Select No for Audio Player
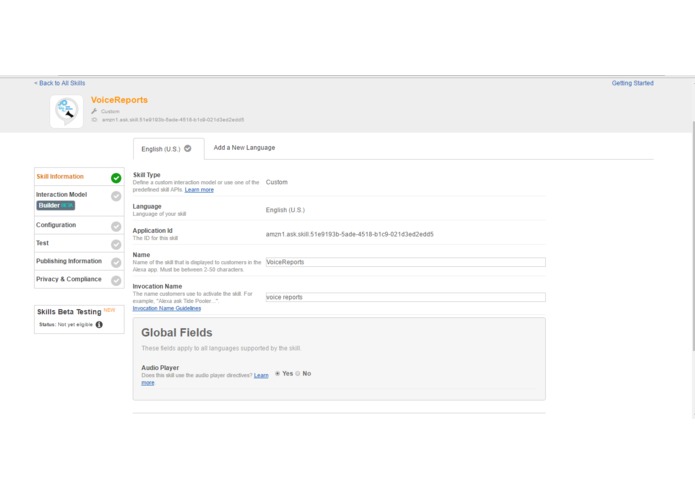This screenshot has height=494, width=695. (298, 373)
